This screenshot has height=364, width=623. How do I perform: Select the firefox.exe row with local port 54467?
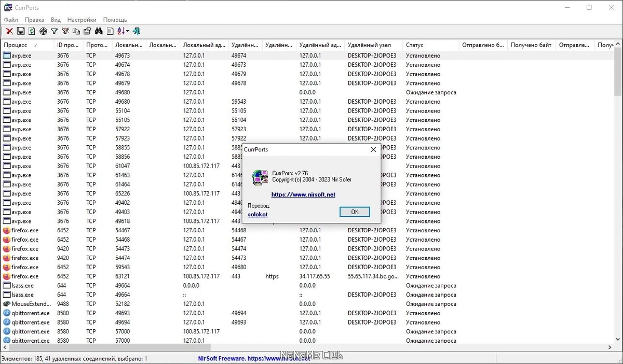coord(307,230)
